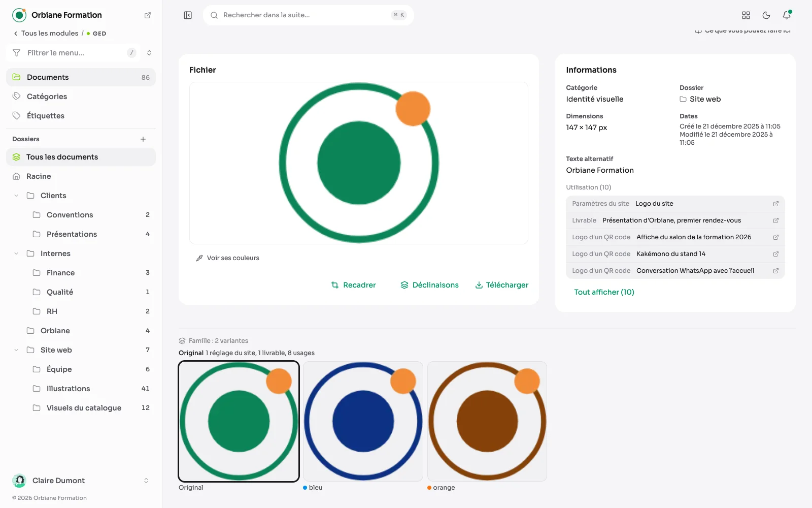Open Orbiane folder

click(x=88, y=331)
